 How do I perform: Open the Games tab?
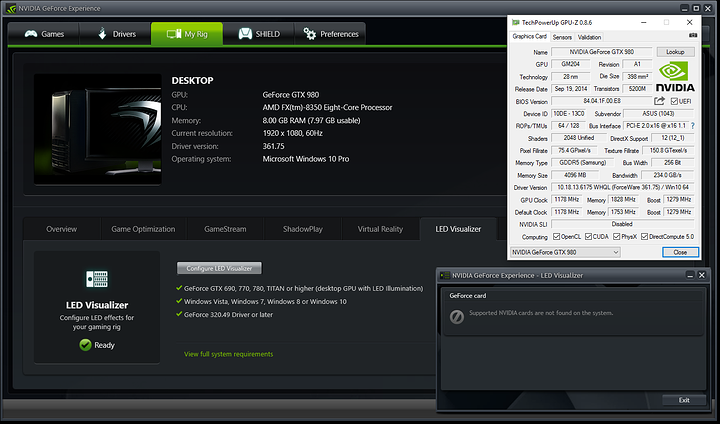[44, 34]
